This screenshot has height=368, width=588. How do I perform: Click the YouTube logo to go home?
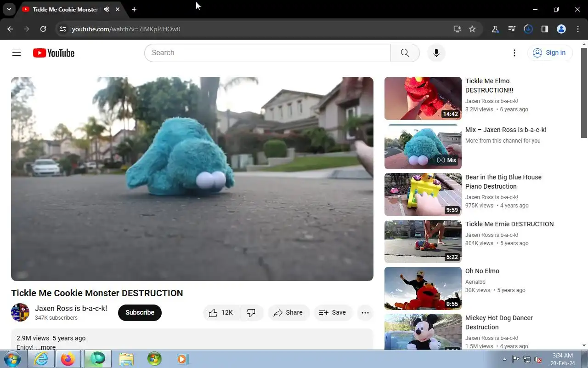[54, 53]
